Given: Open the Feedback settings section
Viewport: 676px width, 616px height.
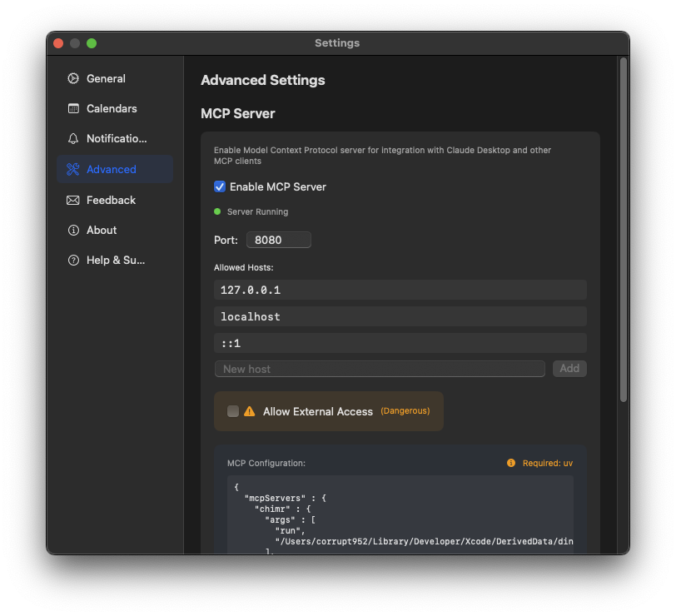Looking at the screenshot, I should click(111, 200).
